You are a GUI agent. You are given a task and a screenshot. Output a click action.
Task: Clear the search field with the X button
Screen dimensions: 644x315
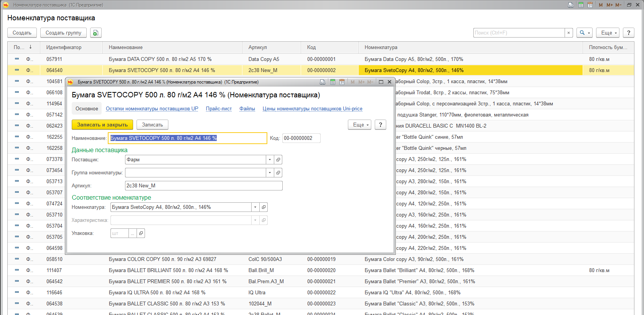coord(568,33)
